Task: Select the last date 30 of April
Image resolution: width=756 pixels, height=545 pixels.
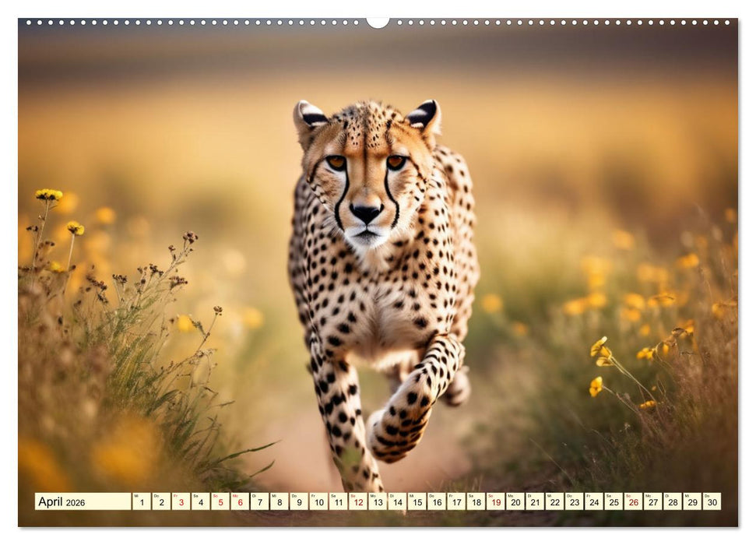Action: point(711,501)
